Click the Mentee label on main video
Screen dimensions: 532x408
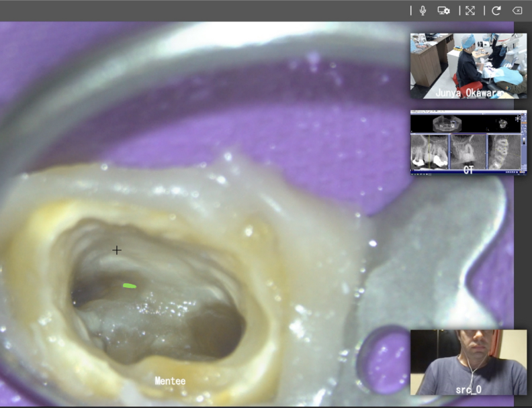(x=170, y=381)
